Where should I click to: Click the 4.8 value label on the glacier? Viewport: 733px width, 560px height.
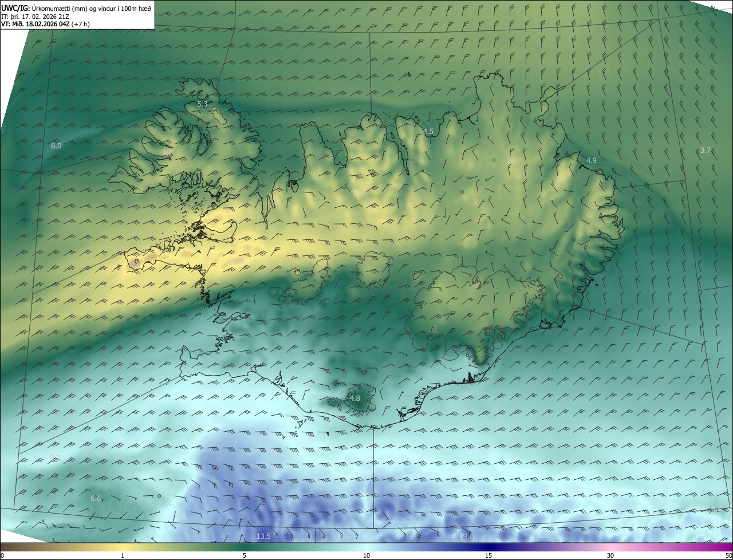pyautogui.click(x=355, y=399)
